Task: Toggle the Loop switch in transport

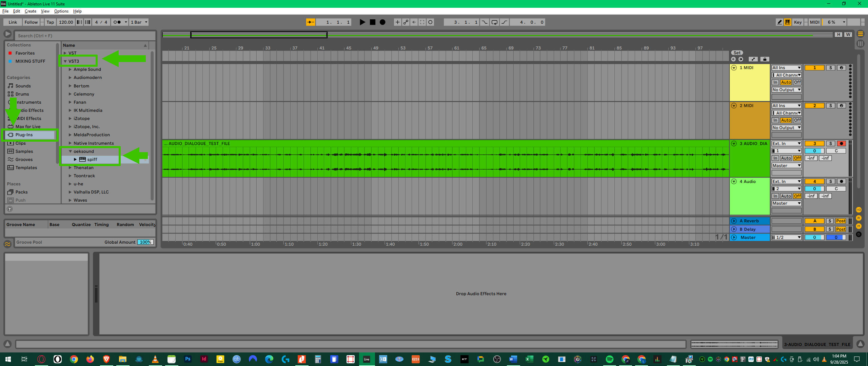Action: pos(494,22)
